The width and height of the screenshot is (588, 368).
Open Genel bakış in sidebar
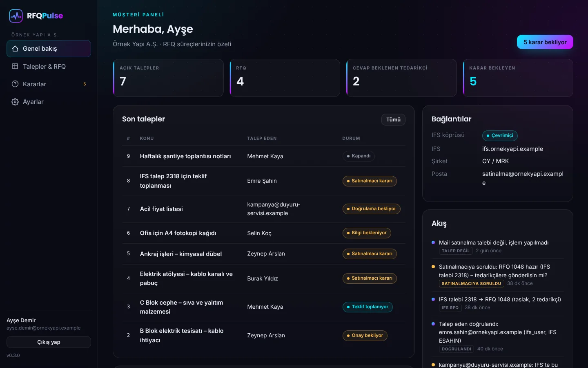pos(49,49)
